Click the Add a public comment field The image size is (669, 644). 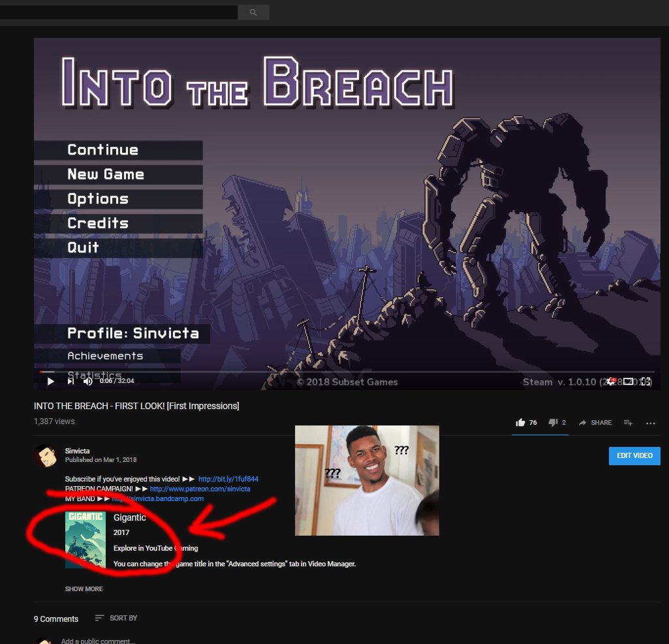[x=98, y=641]
